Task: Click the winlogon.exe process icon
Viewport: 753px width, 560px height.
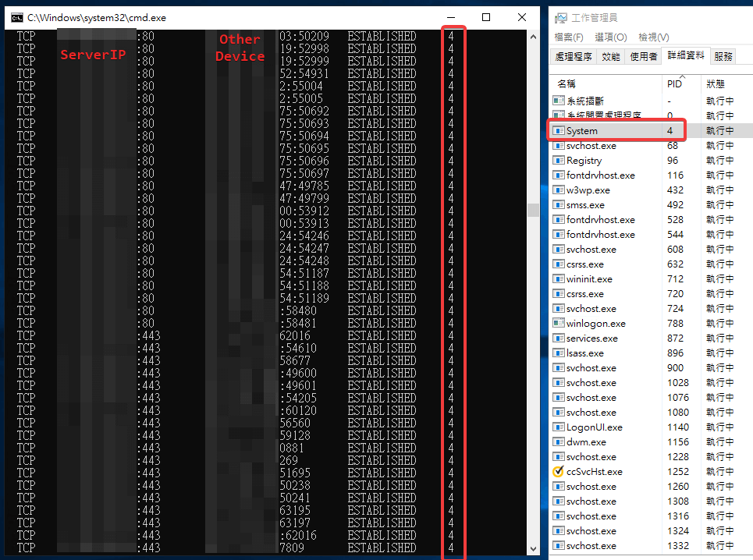Action: coord(558,324)
